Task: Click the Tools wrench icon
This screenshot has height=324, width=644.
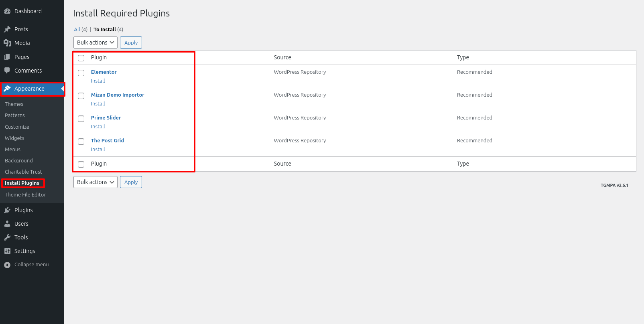Action: (7, 237)
